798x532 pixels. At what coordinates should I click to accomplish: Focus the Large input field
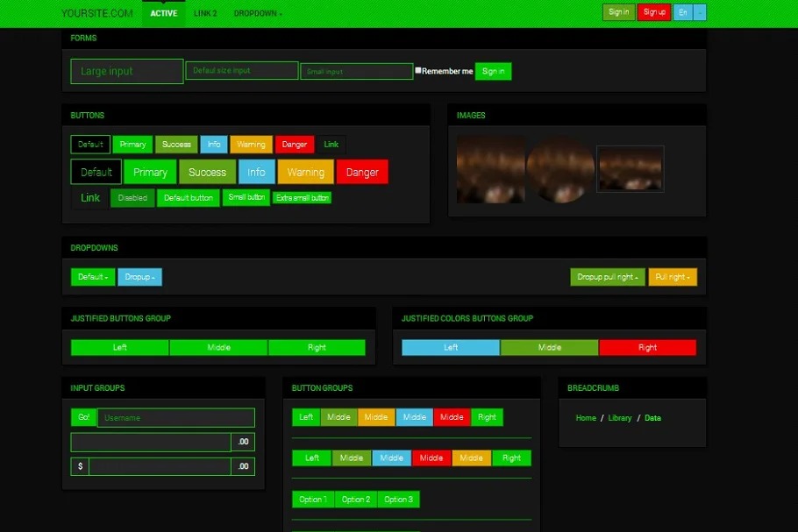pyautogui.click(x=127, y=71)
